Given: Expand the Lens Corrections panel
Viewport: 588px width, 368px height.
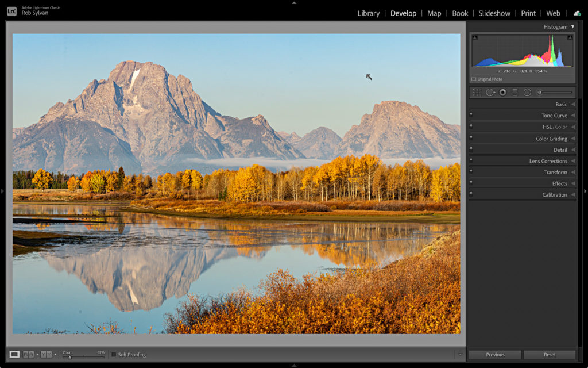Looking at the screenshot, I should click(x=548, y=161).
